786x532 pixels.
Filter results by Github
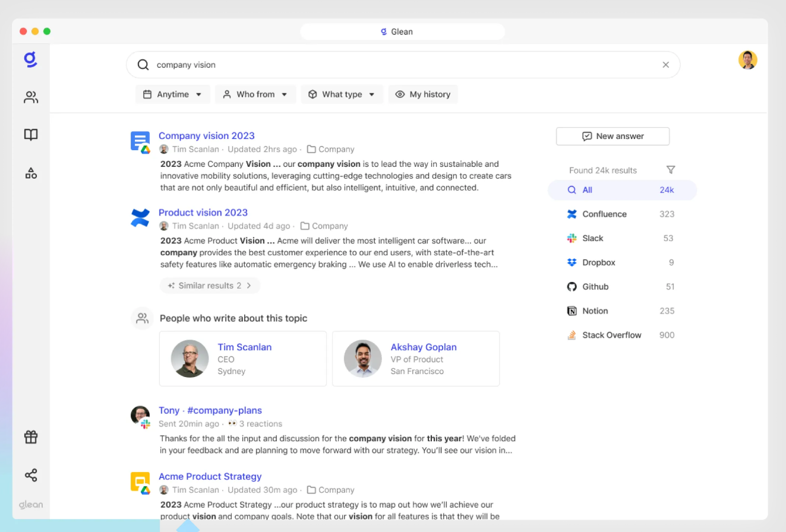(622, 287)
